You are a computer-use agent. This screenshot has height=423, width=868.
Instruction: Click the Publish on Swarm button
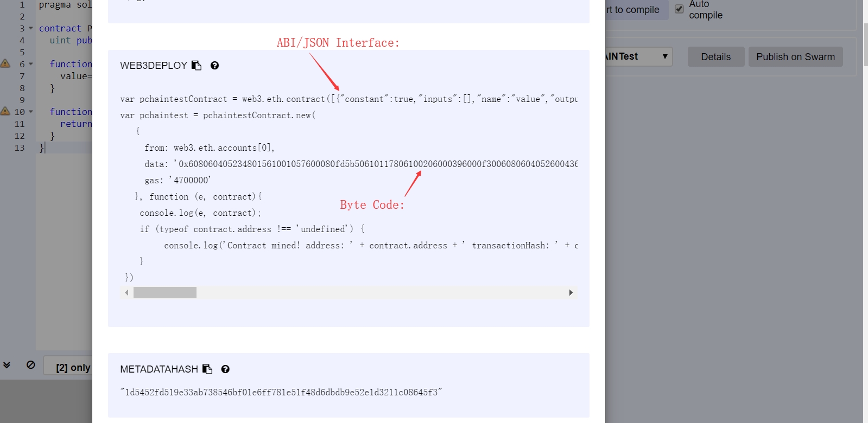pos(795,57)
